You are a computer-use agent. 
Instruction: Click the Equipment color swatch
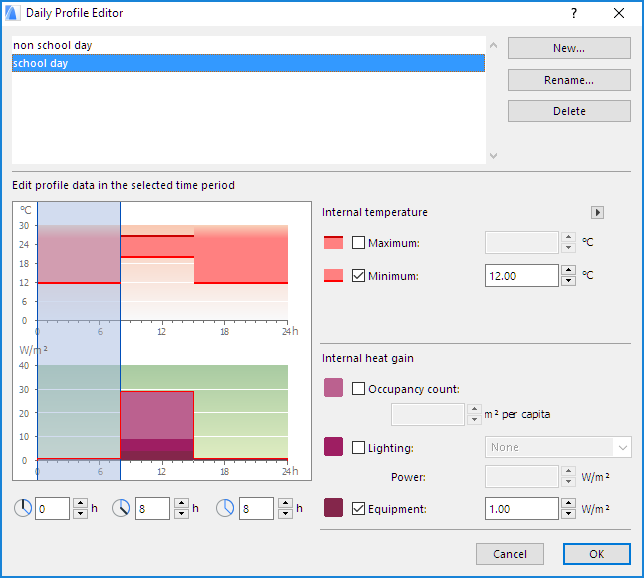(333, 508)
